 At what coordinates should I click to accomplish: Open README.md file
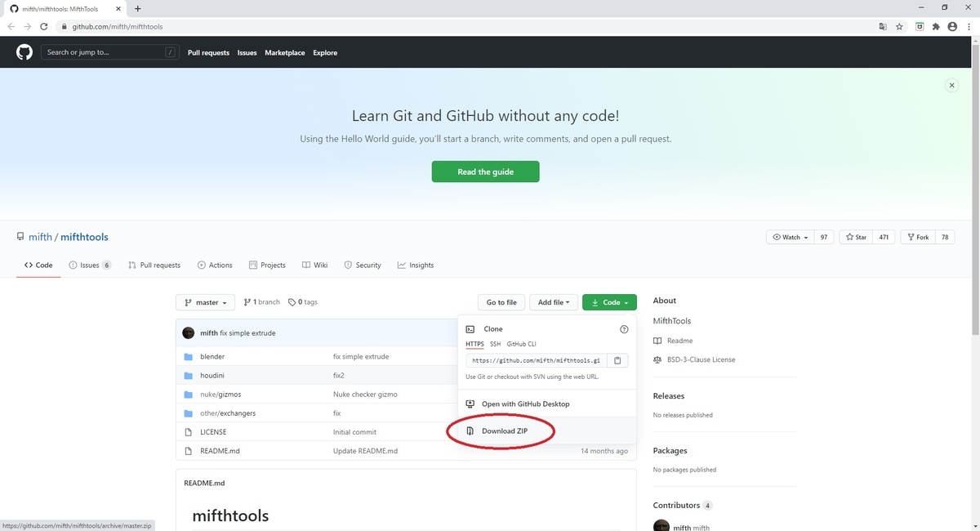220,451
